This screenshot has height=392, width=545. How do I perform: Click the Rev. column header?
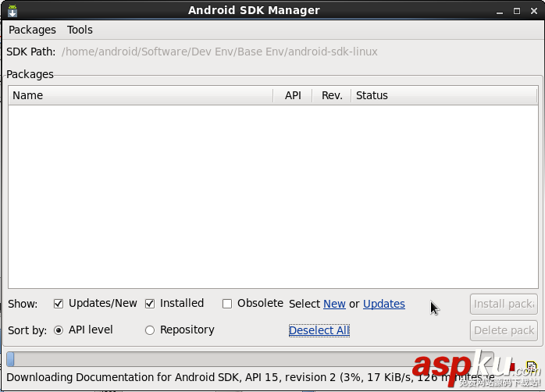[332, 95]
